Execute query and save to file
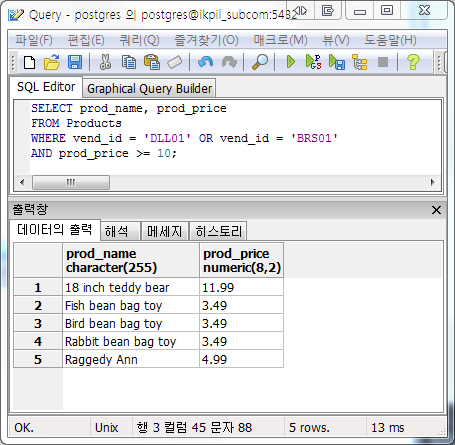 point(337,62)
